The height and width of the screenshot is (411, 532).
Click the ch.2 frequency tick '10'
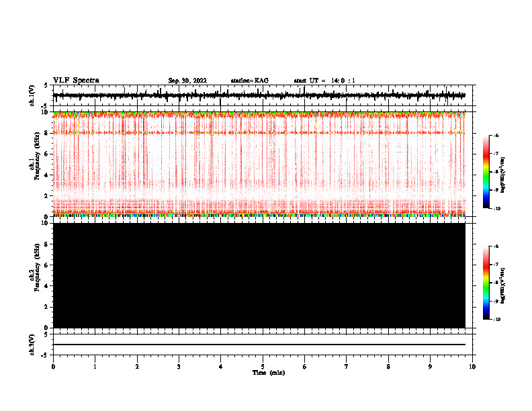tap(46, 223)
